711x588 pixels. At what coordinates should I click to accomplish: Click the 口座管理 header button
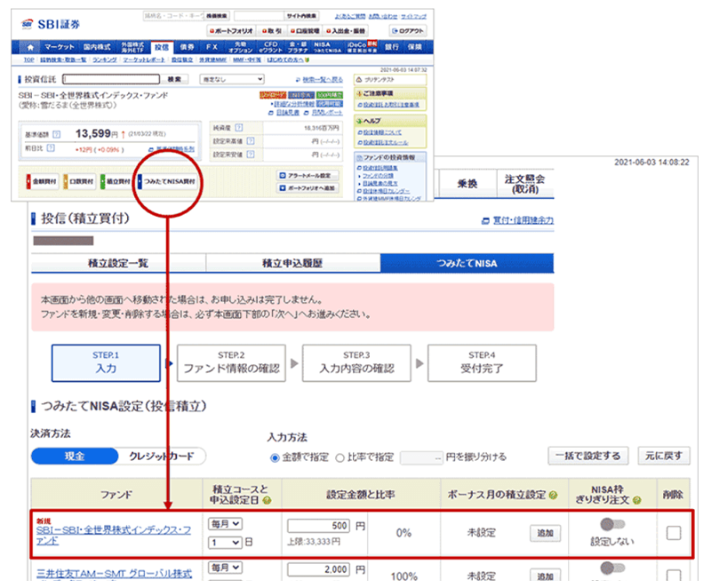[305, 31]
